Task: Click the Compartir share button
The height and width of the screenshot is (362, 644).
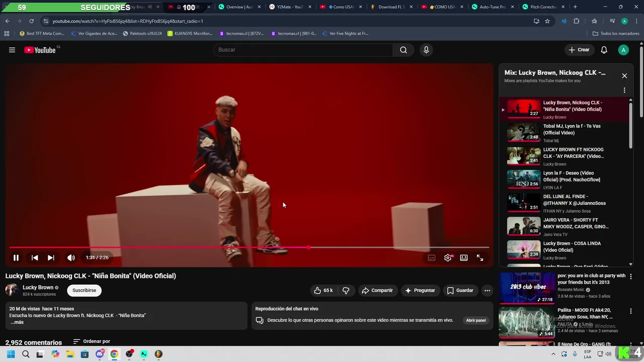Action: 377,290
